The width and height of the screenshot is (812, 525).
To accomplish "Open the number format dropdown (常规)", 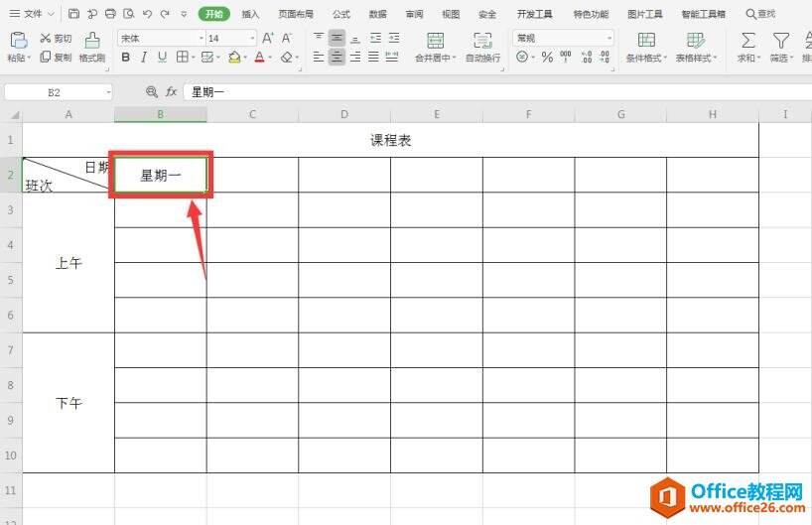I will [x=609, y=38].
